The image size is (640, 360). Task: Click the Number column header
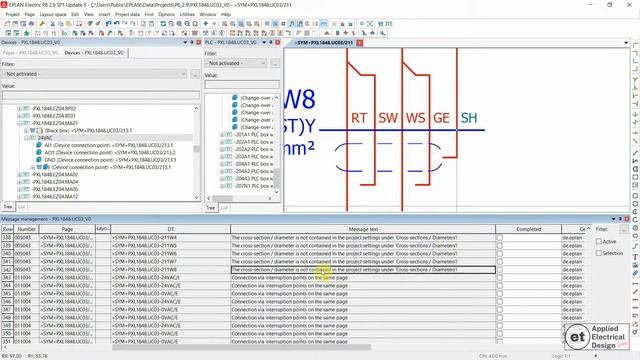point(27,229)
